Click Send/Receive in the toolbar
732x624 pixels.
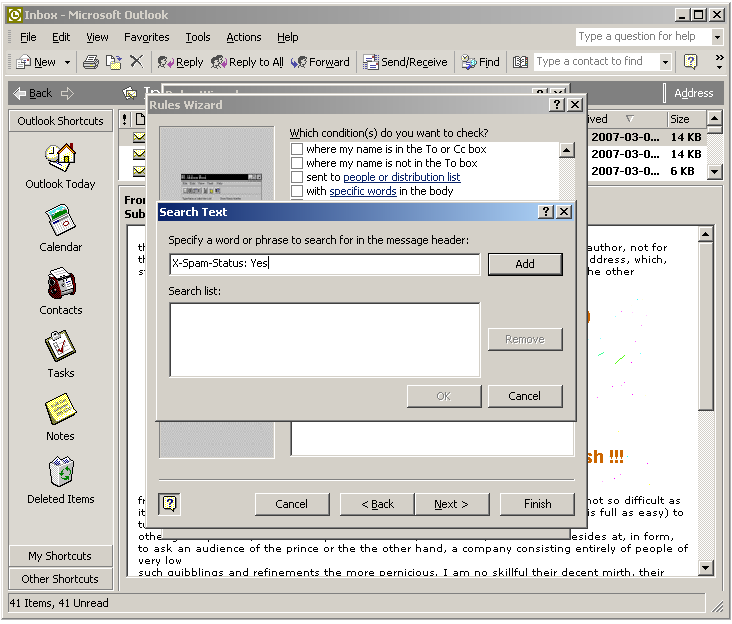pos(405,62)
